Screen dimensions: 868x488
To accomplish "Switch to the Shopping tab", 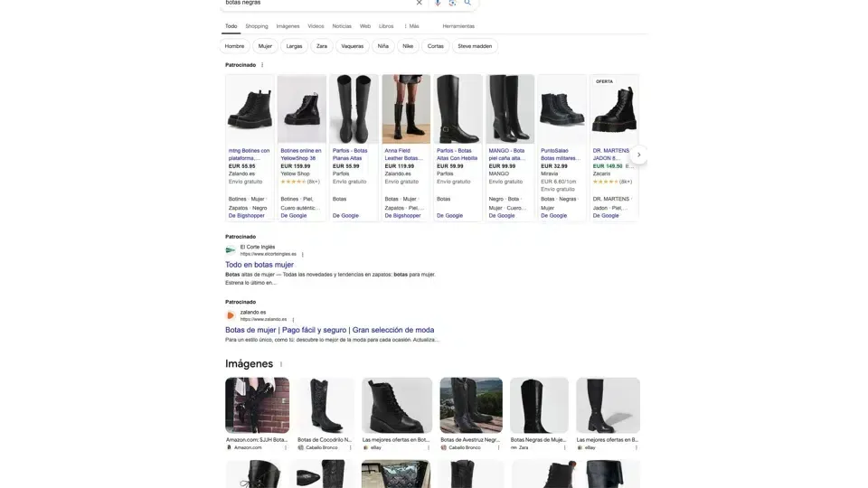I will (256, 26).
